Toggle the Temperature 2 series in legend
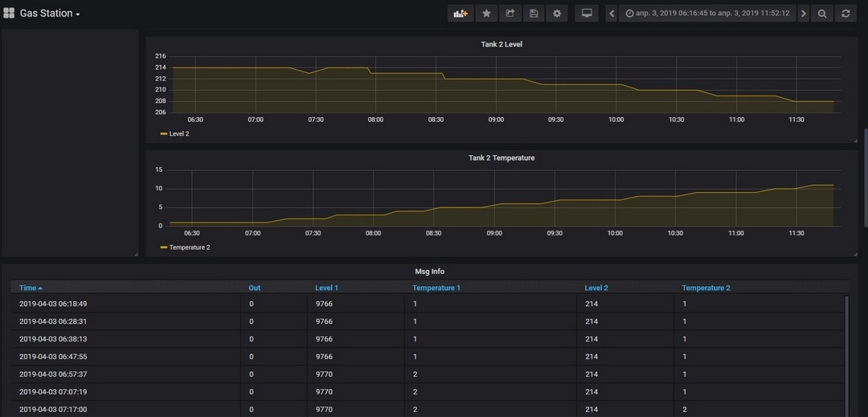 point(190,247)
